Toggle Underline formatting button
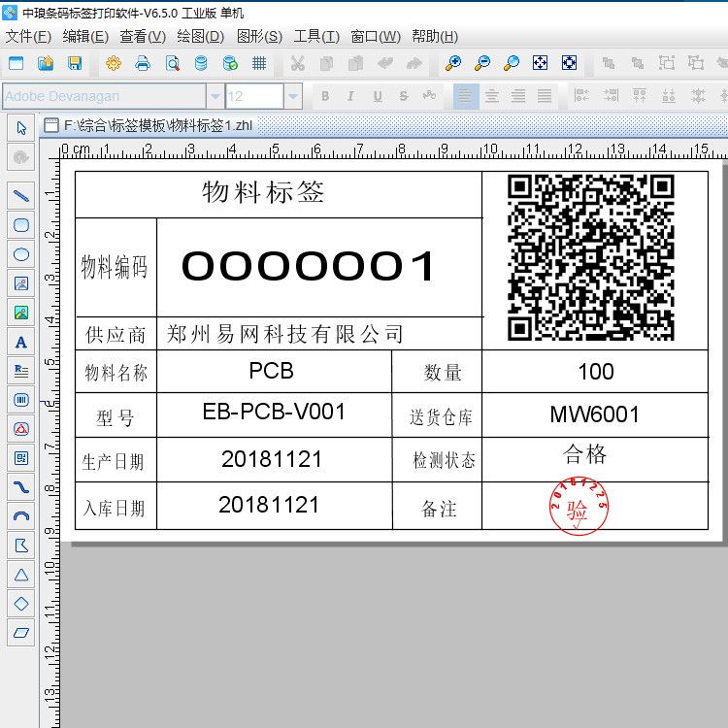Image resolution: width=728 pixels, height=728 pixels. coord(378,96)
